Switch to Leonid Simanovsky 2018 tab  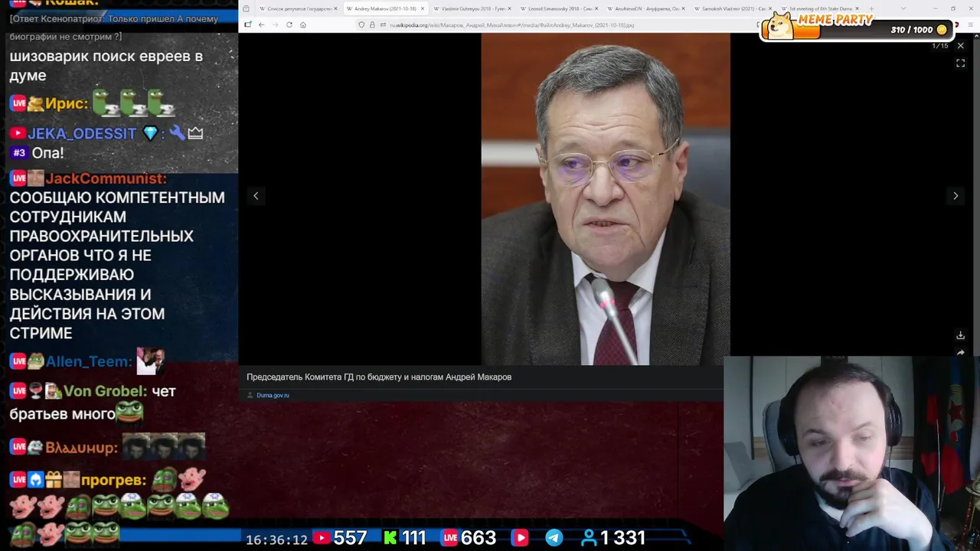point(560,8)
